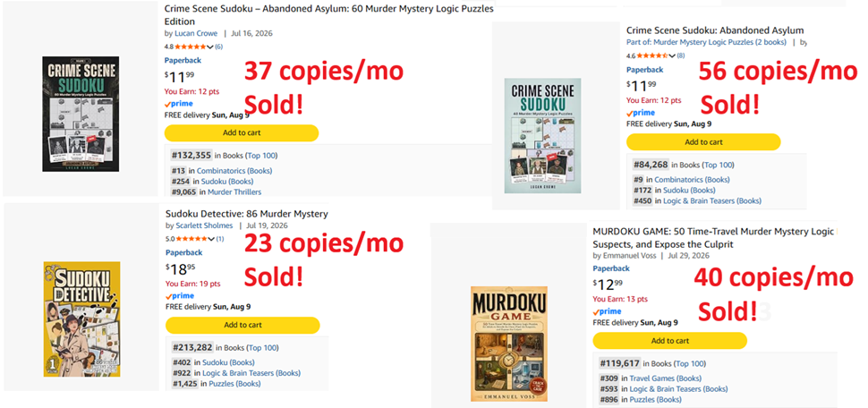This screenshot has width=868, height=408.
Task: Add the $18.95 Sudoku Detective to cart
Action: [x=243, y=325]
